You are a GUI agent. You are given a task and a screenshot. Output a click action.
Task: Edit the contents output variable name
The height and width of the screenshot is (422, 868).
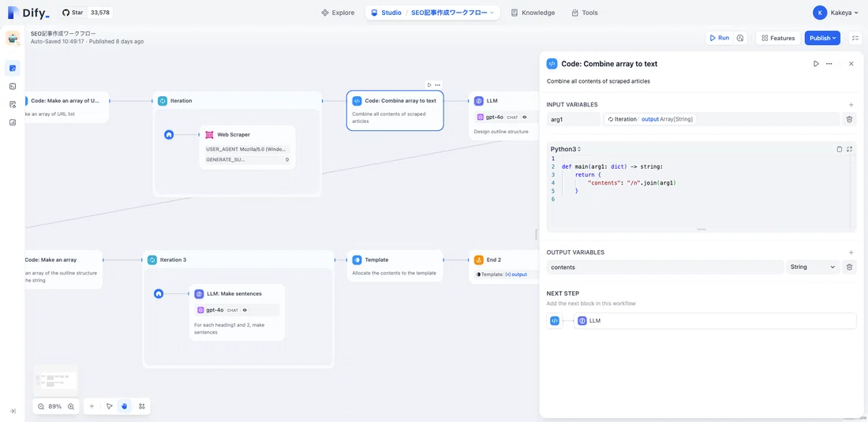click(664, 267)
